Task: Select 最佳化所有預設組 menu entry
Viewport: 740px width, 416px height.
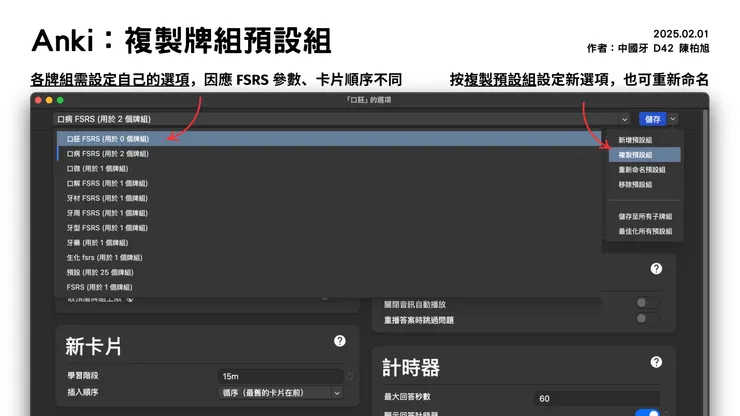Action: pos(645,231)
